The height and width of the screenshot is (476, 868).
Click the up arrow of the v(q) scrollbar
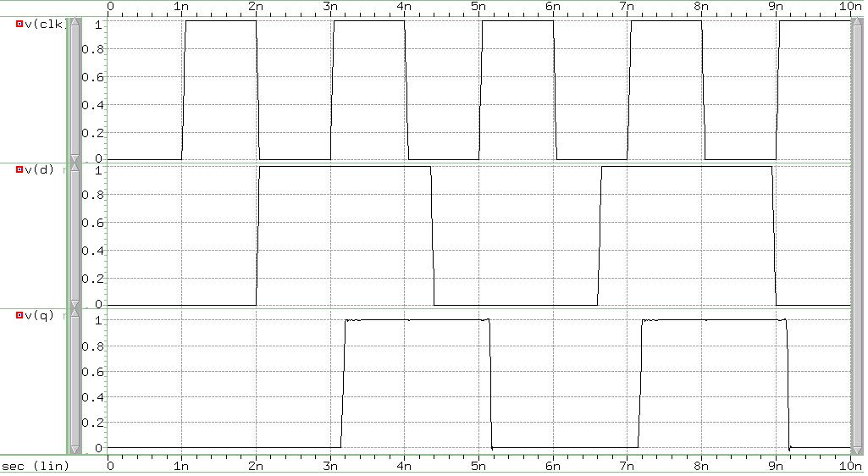[x=75, y=313]
